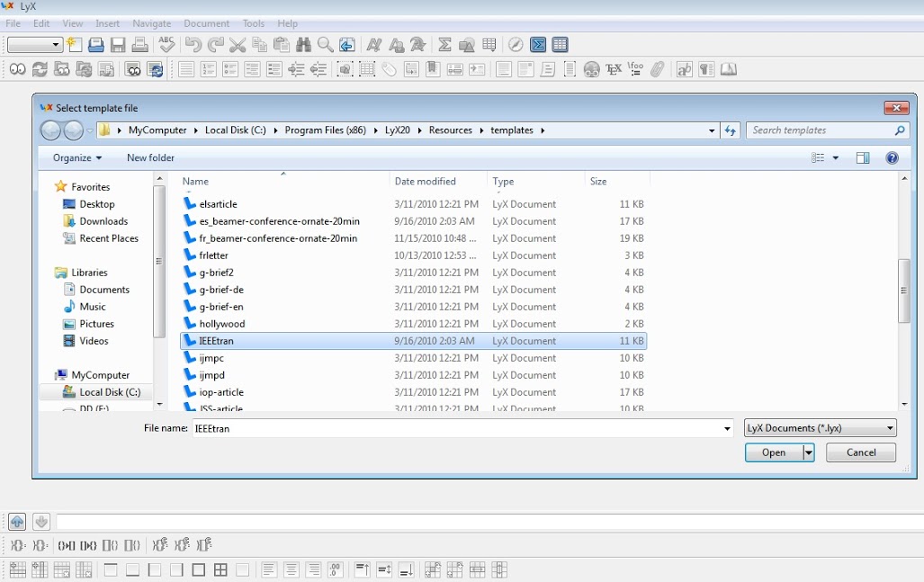924x582 pixels.
Task: Click the grey down arrow in command bar
Action: tap(40, 522)
